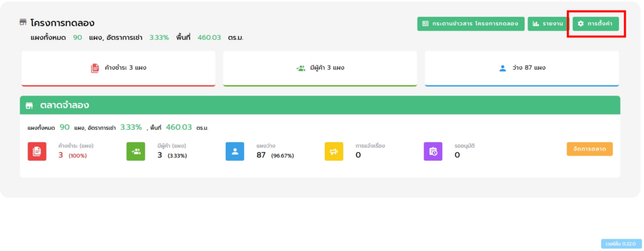Click the purple รออนุมัติ clipboard icon tile
Screen dimensions: 644x251
point(433,151)
